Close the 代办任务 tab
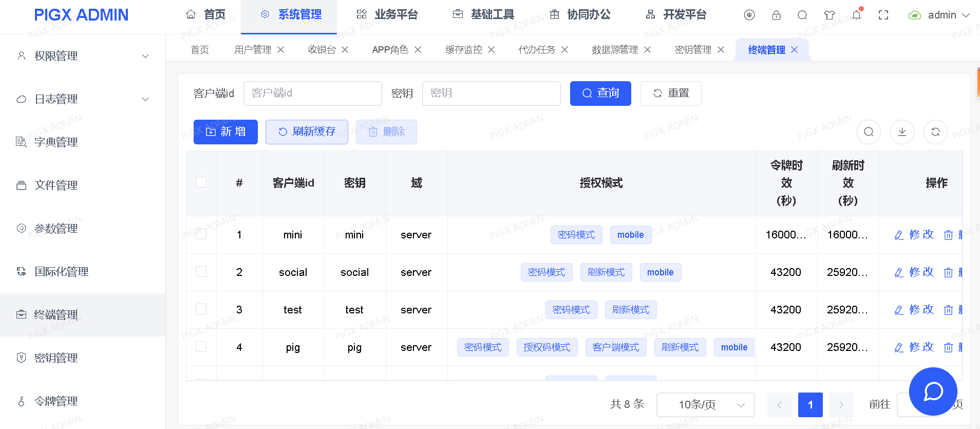The height and width of the screenshot is (429, 980). coord(565,49)
